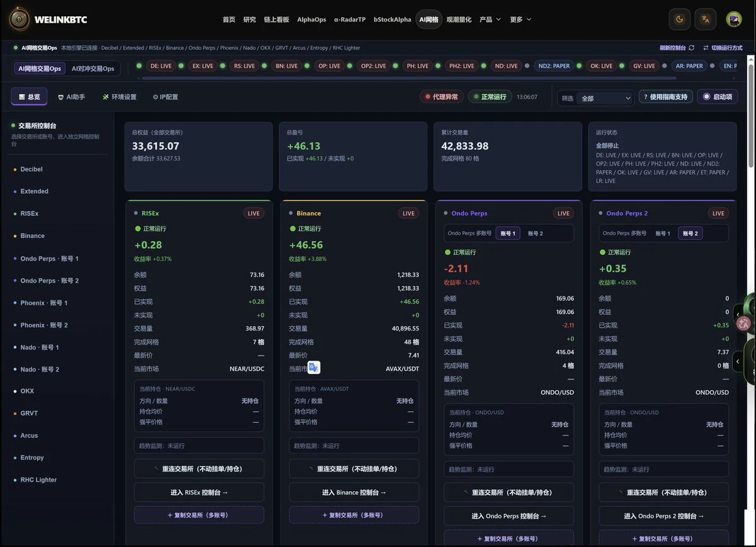
Task: Select 账号 1 in the Ondo Perps card
Action: coord(508,233)
